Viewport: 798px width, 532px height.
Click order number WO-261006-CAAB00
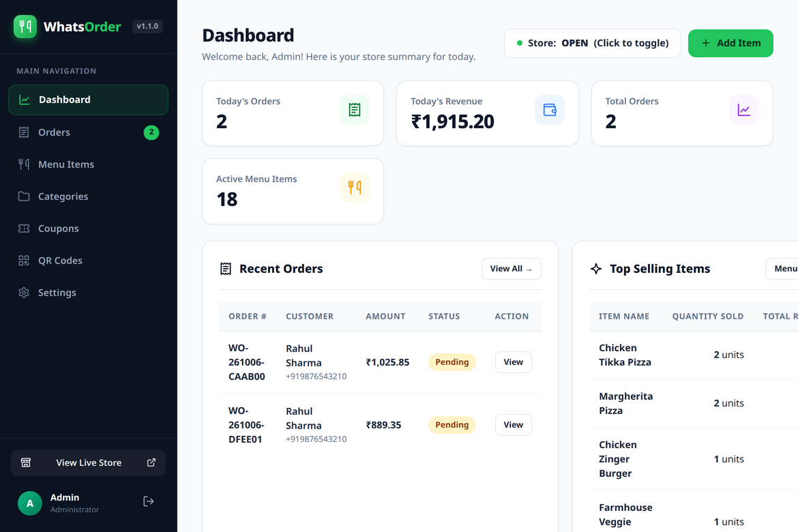pos(247,362)
